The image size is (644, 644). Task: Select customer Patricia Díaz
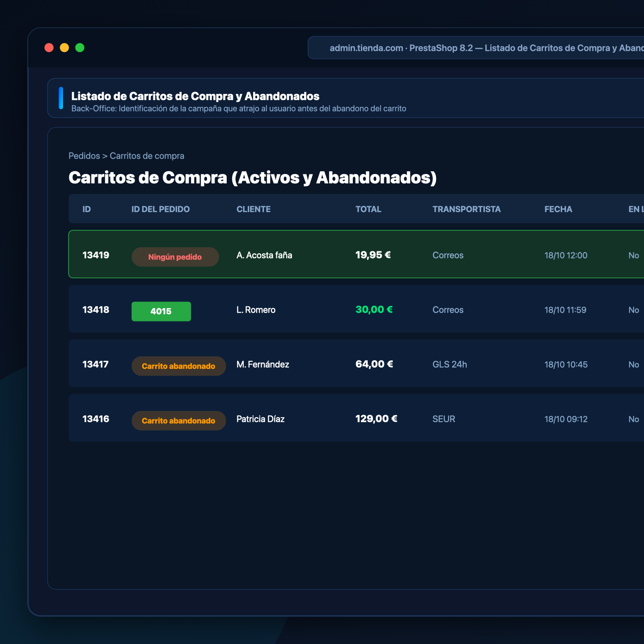260,419
